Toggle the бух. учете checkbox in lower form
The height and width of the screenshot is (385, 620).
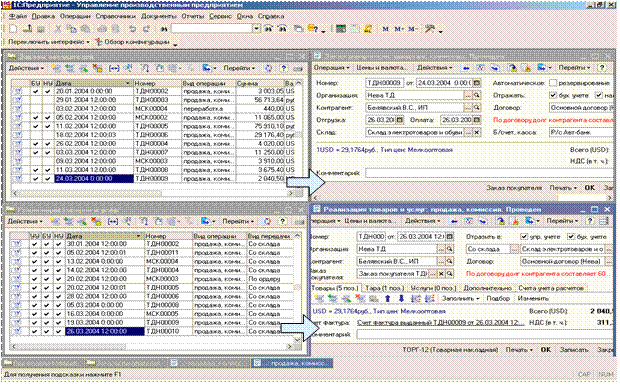point(571,236)
